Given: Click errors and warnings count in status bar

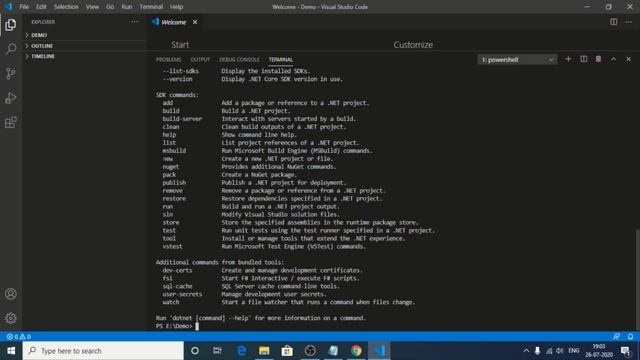Looking at the screenshot, I should (x=18, y=337).
